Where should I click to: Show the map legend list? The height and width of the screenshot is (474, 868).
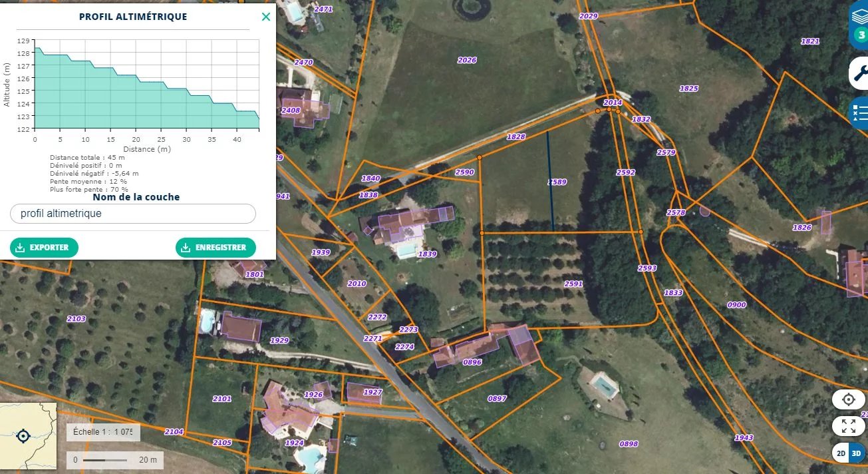859,113
